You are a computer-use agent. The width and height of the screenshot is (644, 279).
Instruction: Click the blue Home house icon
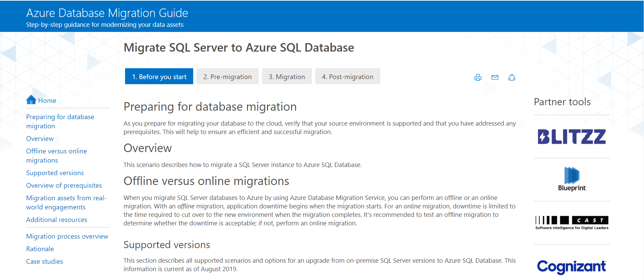(x=31, y=100)
